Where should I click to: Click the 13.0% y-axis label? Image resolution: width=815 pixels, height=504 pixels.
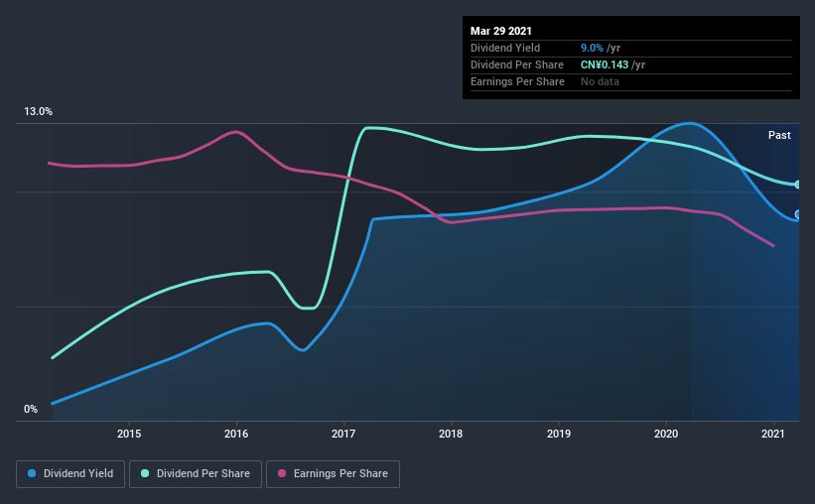[x=38, y=112]
